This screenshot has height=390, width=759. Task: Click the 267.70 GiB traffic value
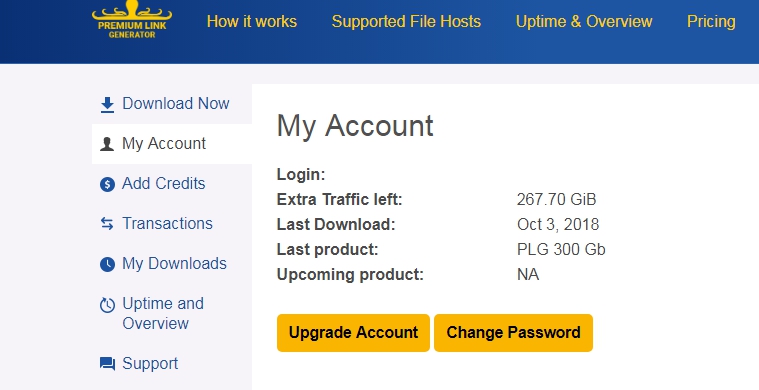coord(556,199)
